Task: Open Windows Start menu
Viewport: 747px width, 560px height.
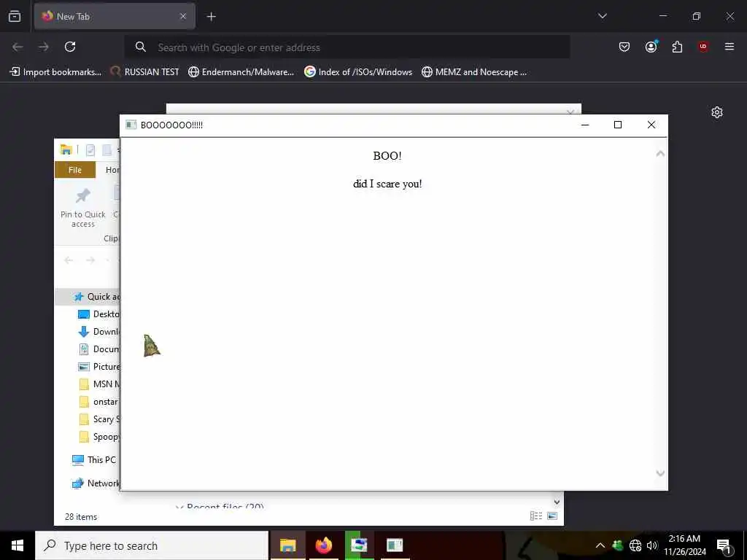Action: (18, 545)
